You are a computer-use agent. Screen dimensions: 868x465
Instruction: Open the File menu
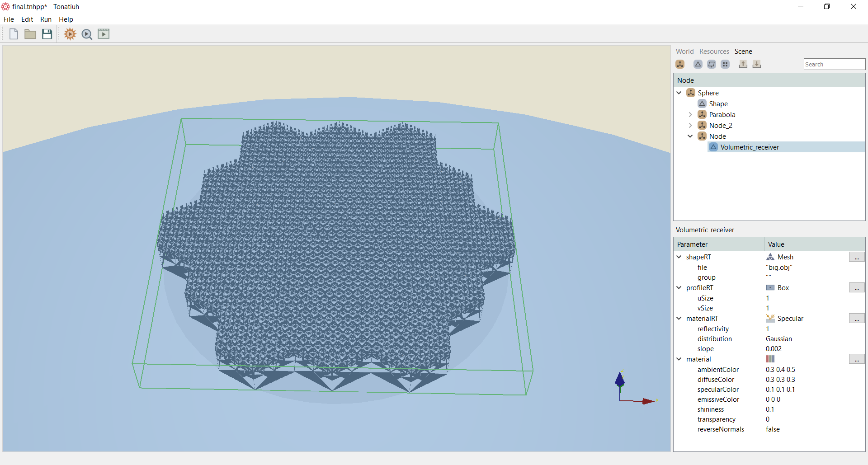9,19
